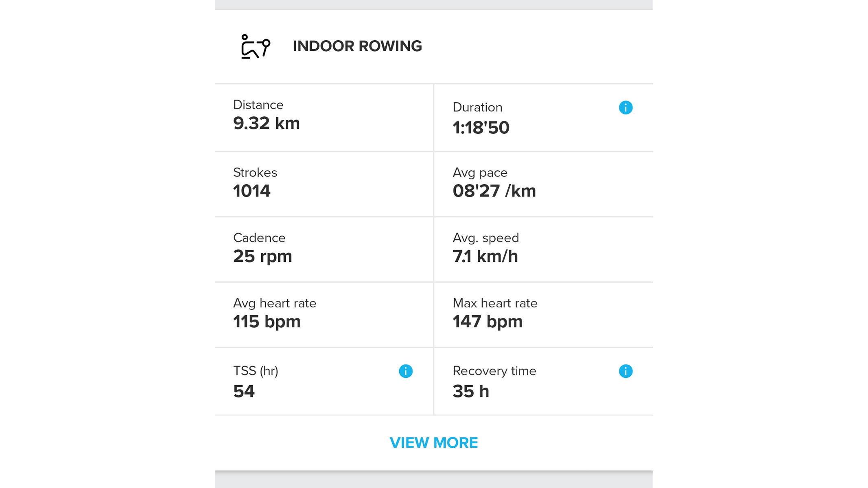Select the blue info badge next to TSS
Screen dimensions: 868x488
[x=405, y=370]
